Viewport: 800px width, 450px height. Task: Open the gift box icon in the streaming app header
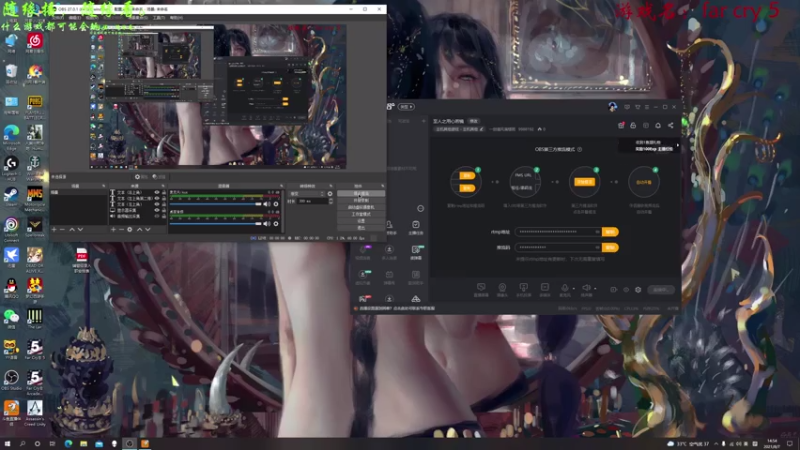[621, 126]
